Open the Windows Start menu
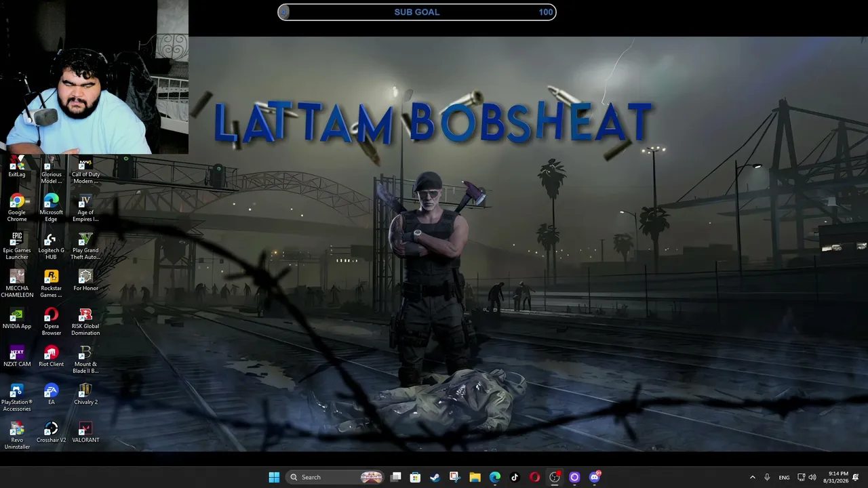The height and width of the screenshot is (488, 868). point(274,477)
